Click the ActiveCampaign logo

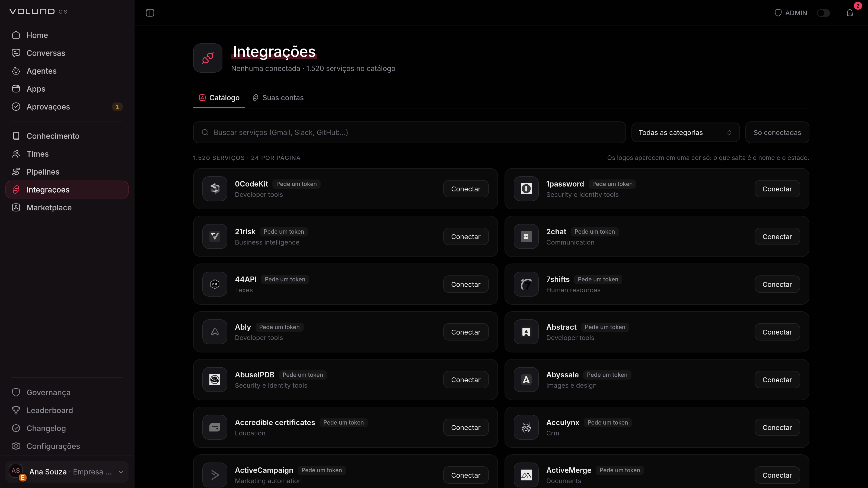(x=215, y=475)
